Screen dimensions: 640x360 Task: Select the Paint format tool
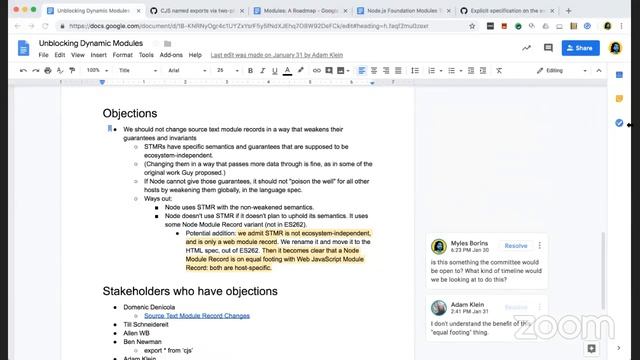tap(72, 71)
